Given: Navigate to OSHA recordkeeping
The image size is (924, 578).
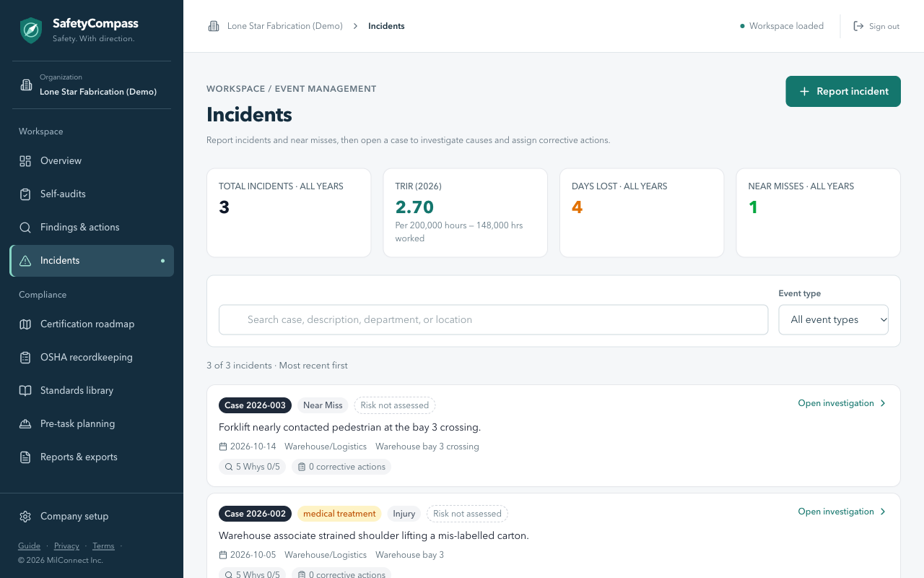Looking at the screenshot, I should [92, 358].
